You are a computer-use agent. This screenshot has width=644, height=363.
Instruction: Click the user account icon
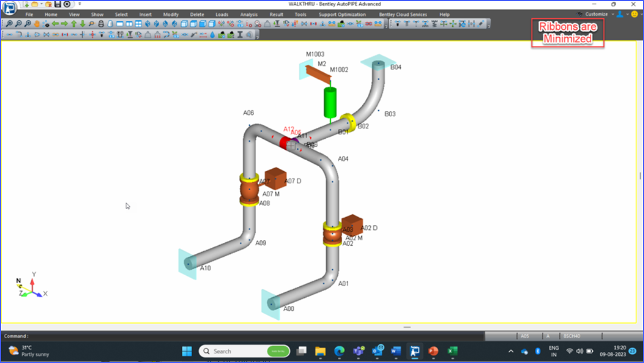click(x=620, y=14)
